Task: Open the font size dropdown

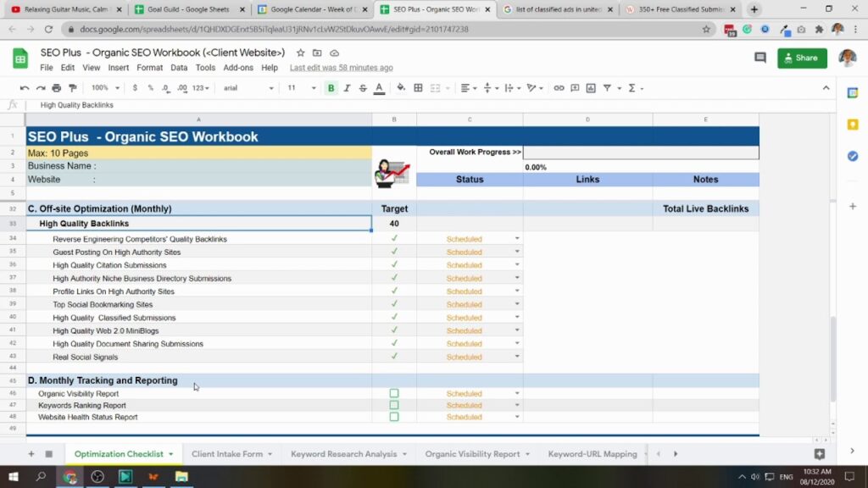Action: coord(302,88)
